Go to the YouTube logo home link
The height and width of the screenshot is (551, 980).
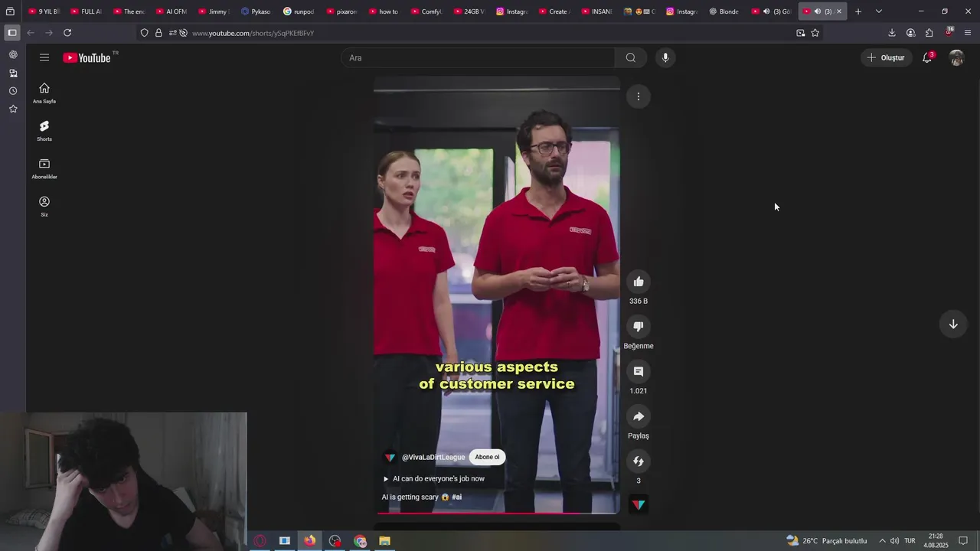coord(87,57)
